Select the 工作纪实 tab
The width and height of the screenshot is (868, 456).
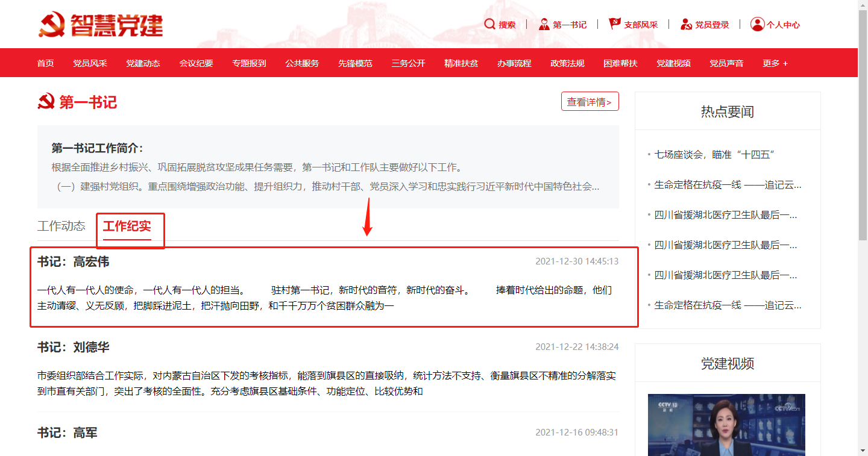[x=127, y=226]
